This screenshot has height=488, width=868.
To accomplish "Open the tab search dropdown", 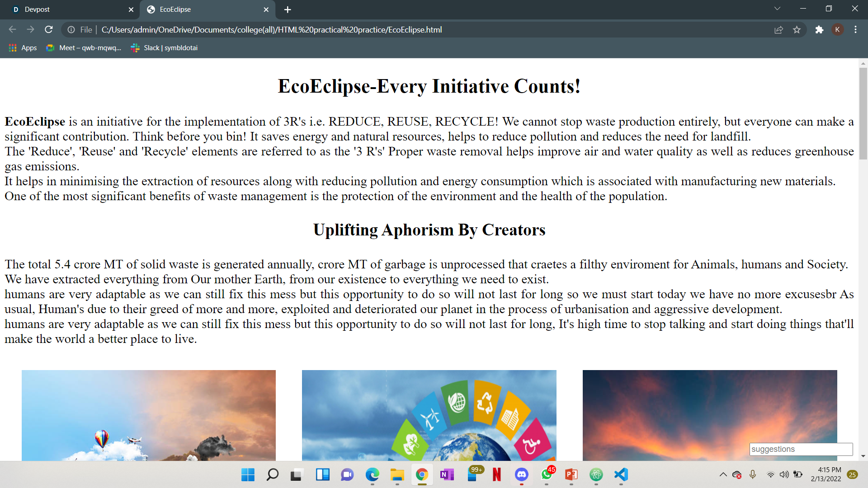I will (777, 9).
